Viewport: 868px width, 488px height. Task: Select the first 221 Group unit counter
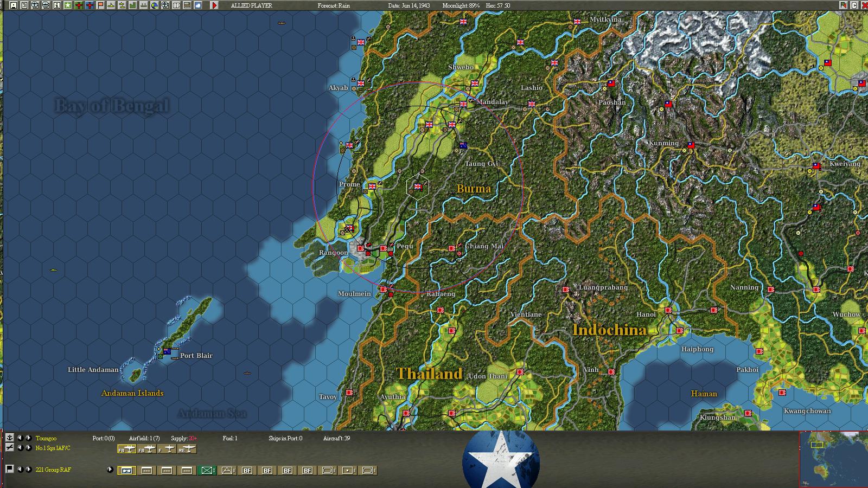126,470
